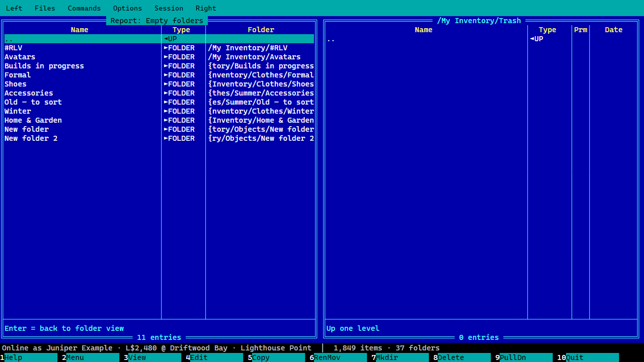Click the 'Enter = back to folder view' hint
Screen dimensions: 644x362
click(x=64, y=328)
